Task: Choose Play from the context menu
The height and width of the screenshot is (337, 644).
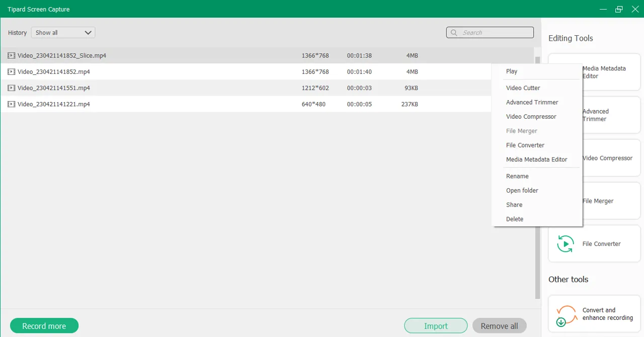Action: click(512, 71)
